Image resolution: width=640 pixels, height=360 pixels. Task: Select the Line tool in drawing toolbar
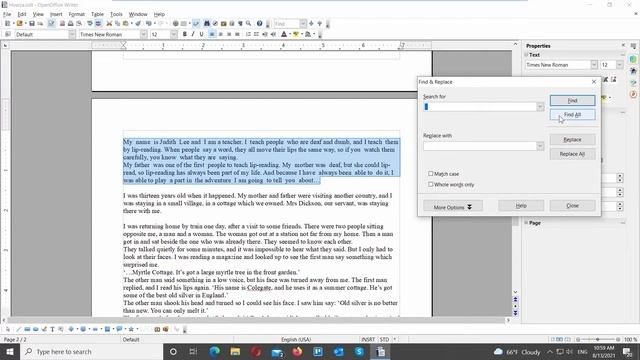click(x=18, y=329)
